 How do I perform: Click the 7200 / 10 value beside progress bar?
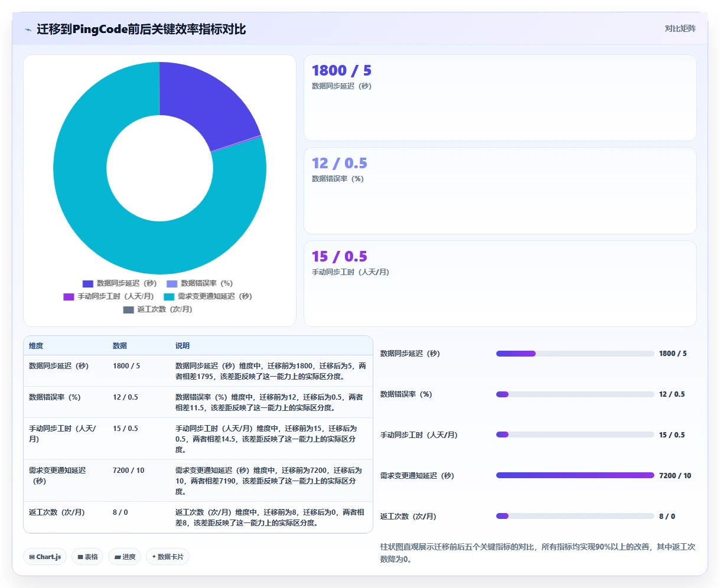point(675,476)
